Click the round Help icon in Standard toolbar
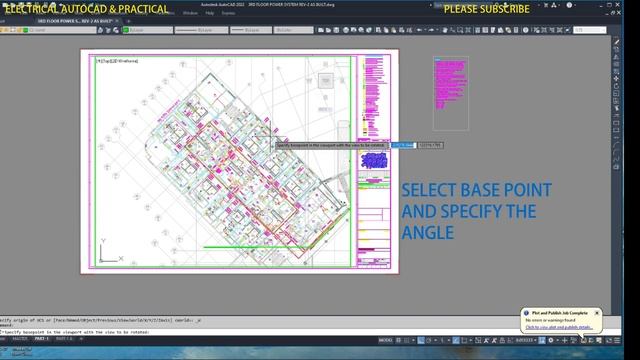 pyautogui.click(x=525, y=30)
